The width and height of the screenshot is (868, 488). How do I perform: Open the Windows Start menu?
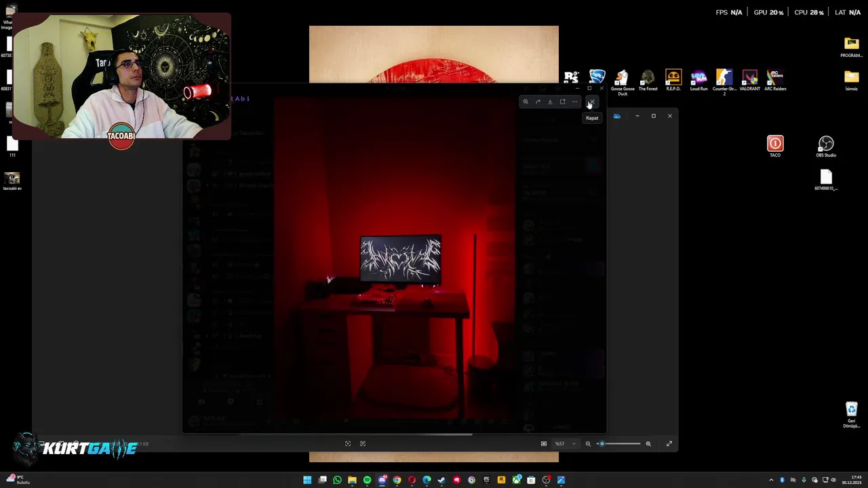tap(307, 480)
